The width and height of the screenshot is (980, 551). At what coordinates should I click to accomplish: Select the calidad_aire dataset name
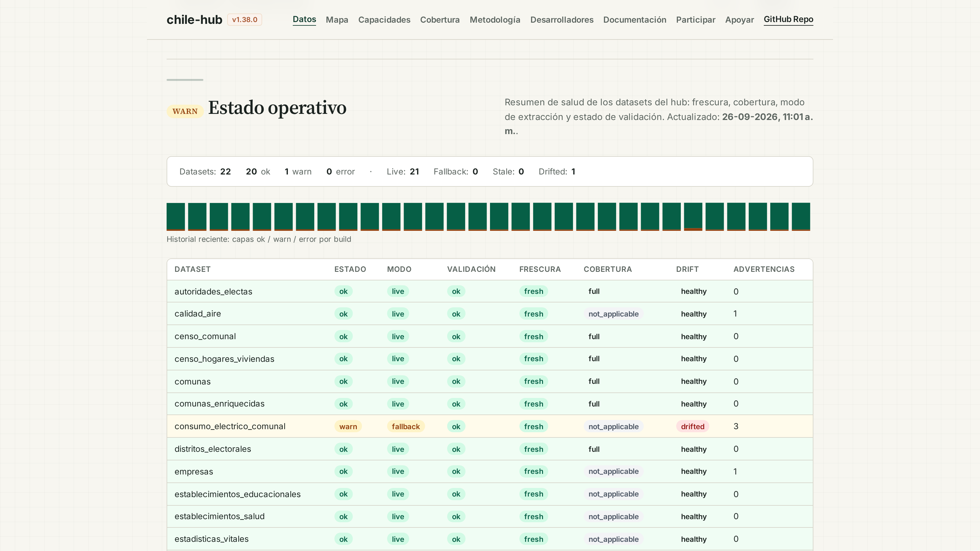pos(198,314)
